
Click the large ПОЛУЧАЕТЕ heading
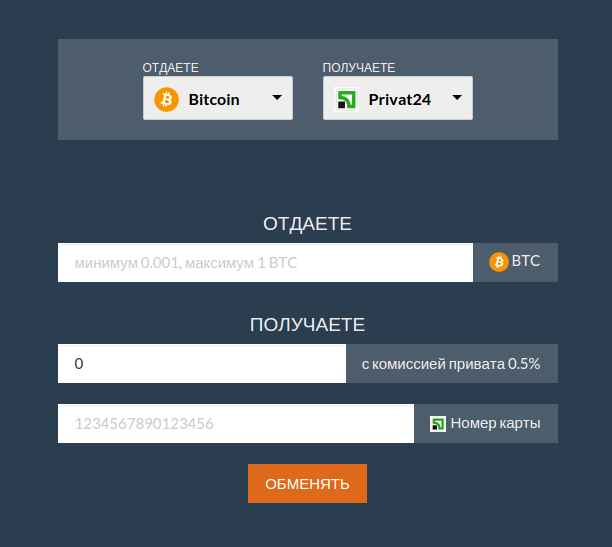coord(307,324)
